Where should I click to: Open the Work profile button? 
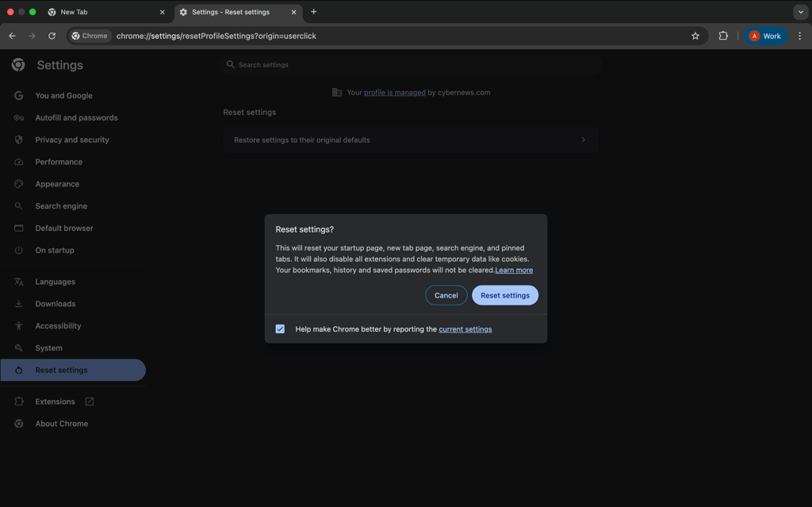(765, 36)
